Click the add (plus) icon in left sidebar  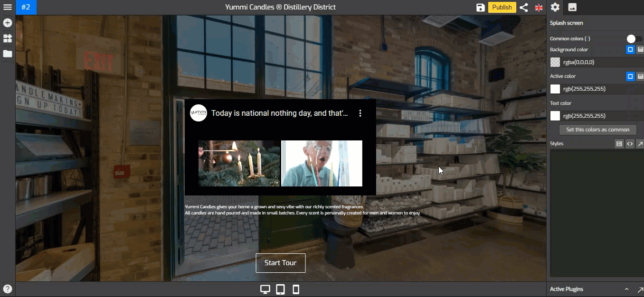pyautogui.click(x=8, y=23)
